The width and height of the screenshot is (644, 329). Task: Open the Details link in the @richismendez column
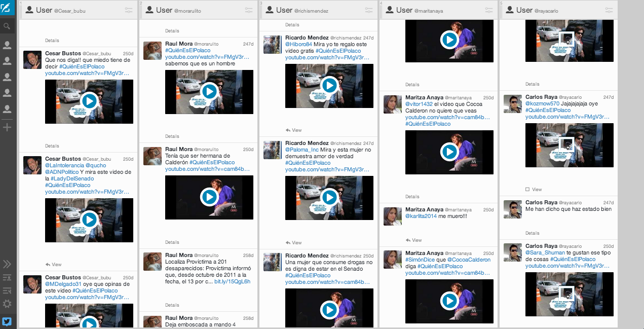point(292,25)
